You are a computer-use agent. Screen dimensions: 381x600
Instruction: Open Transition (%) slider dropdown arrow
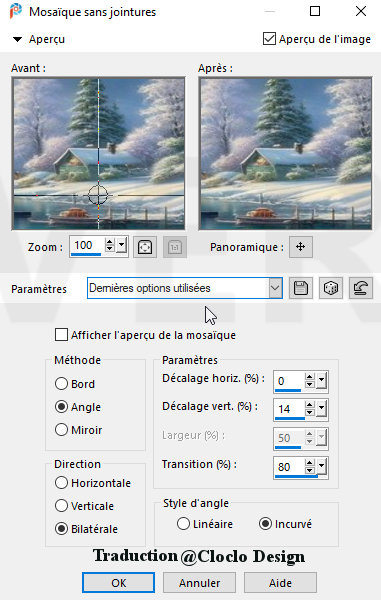tap(322, 466)
